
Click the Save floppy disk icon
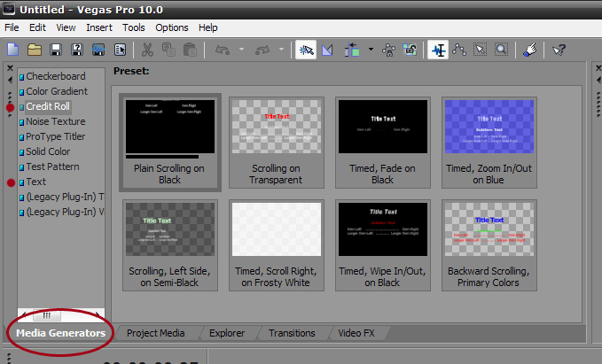click(56, 50)
